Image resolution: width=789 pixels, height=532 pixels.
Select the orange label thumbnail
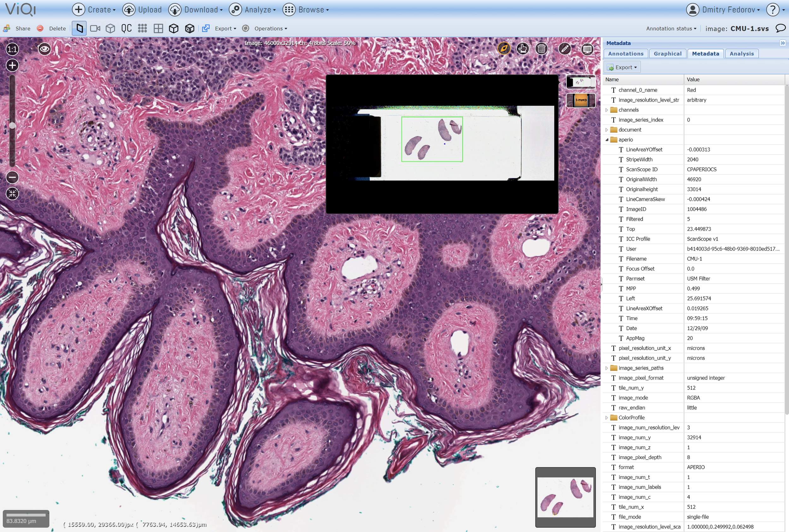coord(581,100)
